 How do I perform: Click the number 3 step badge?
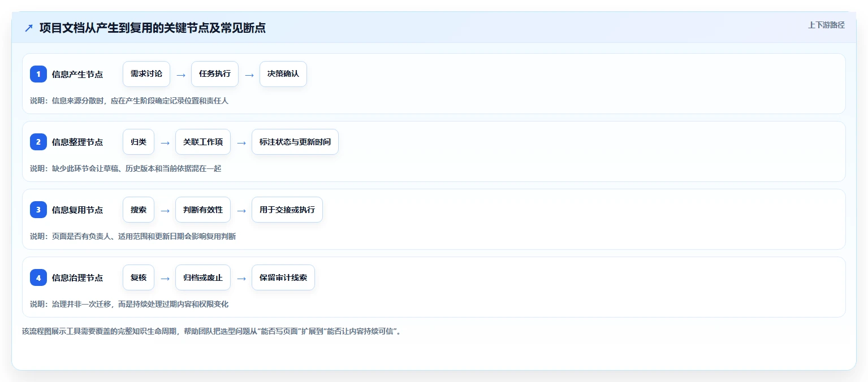[x=38, y=210]
